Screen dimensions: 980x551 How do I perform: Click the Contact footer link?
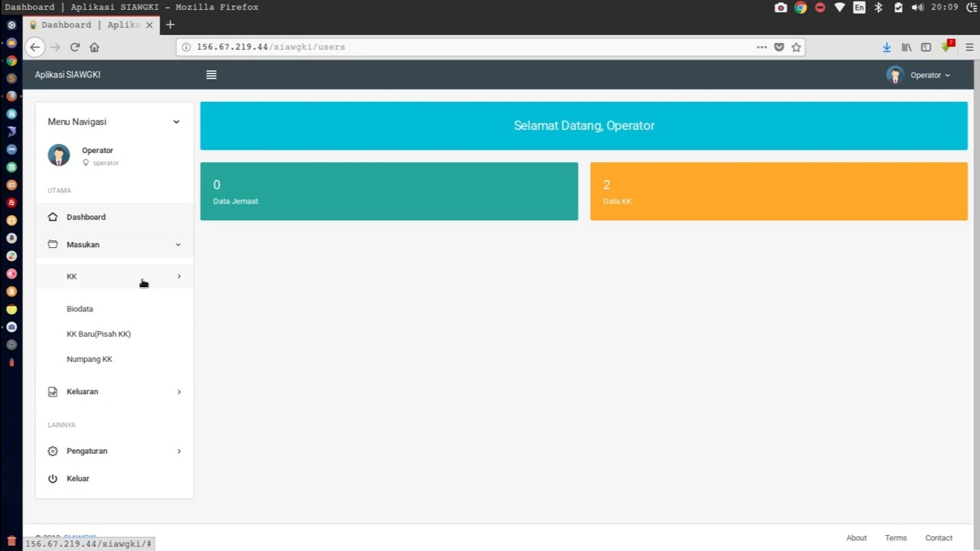click(938, 538)
